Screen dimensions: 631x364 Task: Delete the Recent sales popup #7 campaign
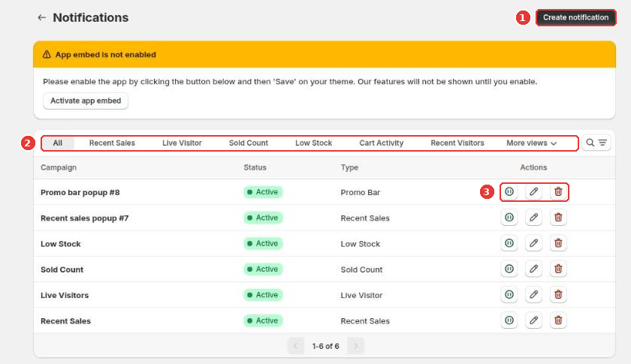point(558,218)
